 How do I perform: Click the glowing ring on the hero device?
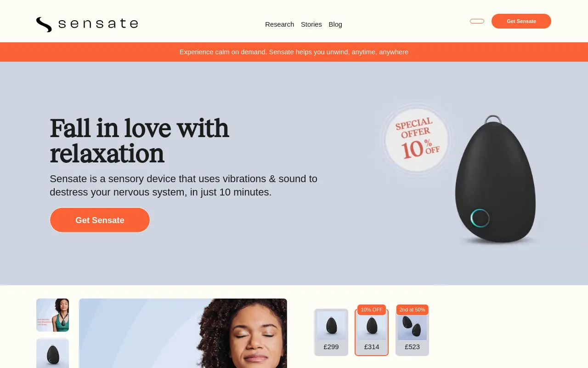point(480,218)
